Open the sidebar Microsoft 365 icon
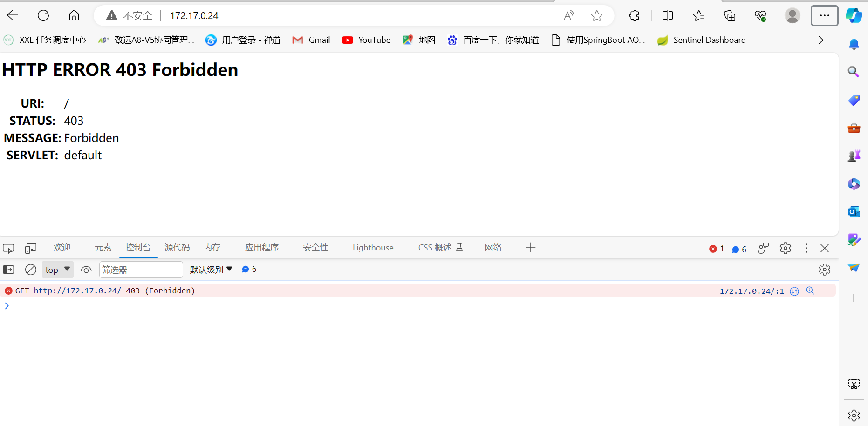 point(854,184)
